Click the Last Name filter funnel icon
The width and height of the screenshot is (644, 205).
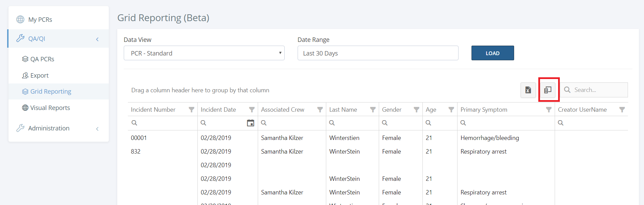(x=373, y=110)
